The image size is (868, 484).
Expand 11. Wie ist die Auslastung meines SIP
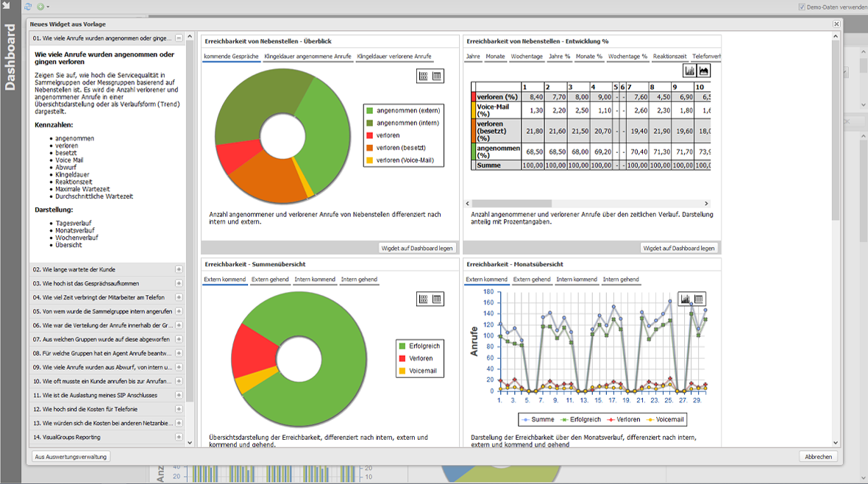pos(179,395)
